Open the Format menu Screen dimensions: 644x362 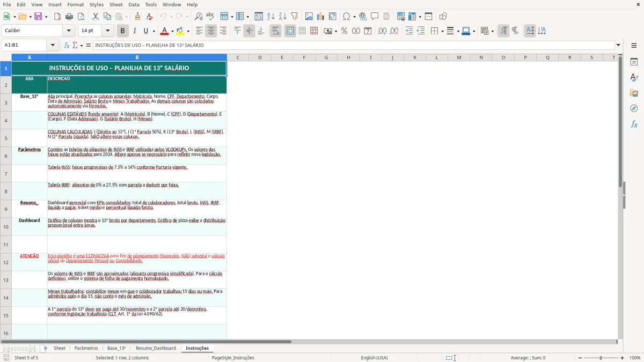pos(75,4)
